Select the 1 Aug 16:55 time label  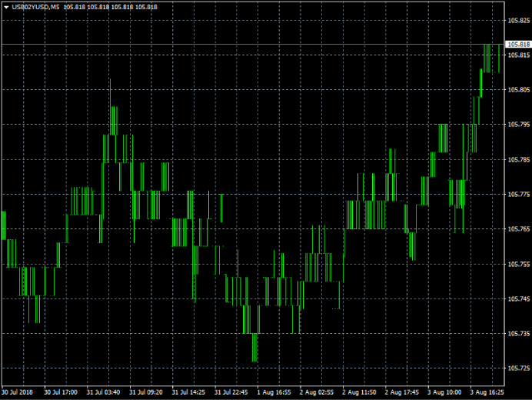click(274, 392)
